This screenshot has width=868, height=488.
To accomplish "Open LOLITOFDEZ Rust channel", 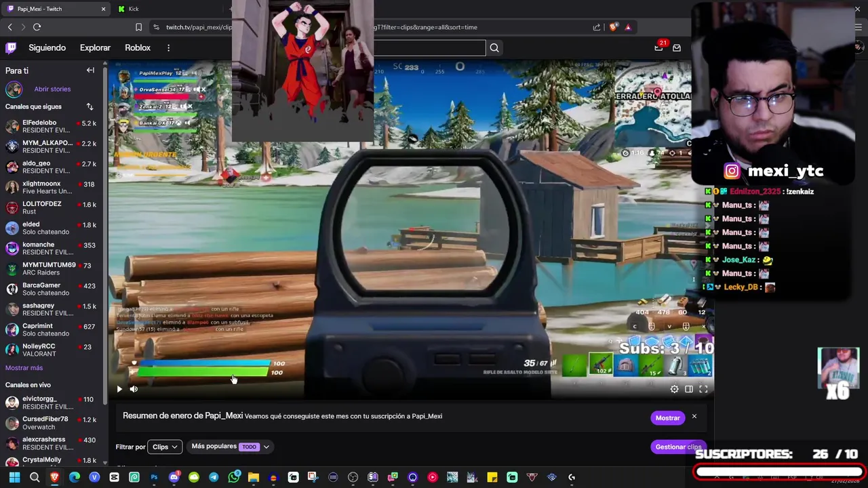I will pos(51,208).
